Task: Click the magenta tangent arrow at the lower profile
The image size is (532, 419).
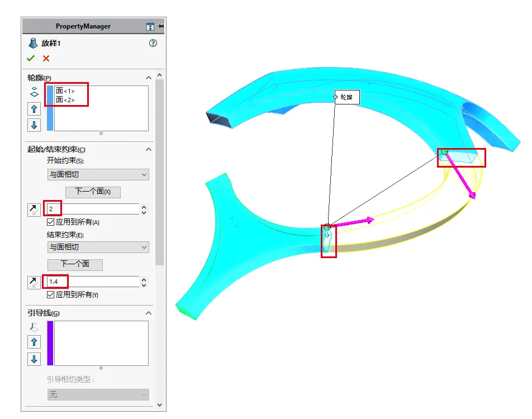Action: (354, 222)
